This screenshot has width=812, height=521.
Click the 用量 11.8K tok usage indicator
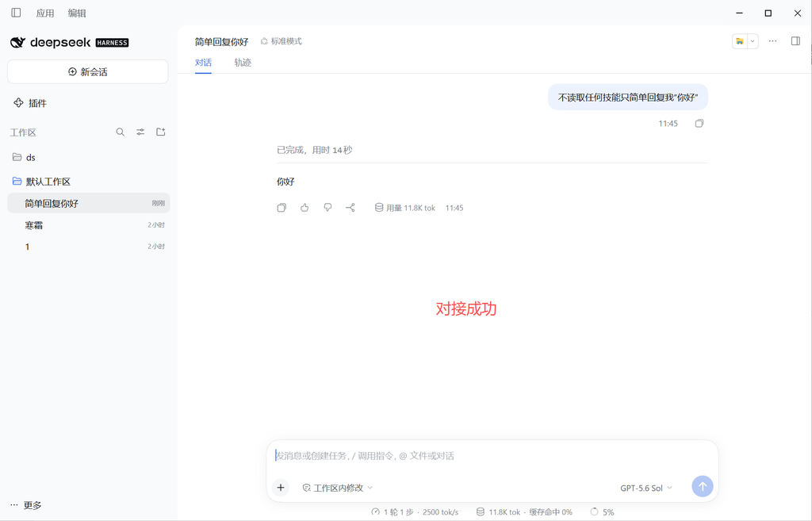coord(405,208)
